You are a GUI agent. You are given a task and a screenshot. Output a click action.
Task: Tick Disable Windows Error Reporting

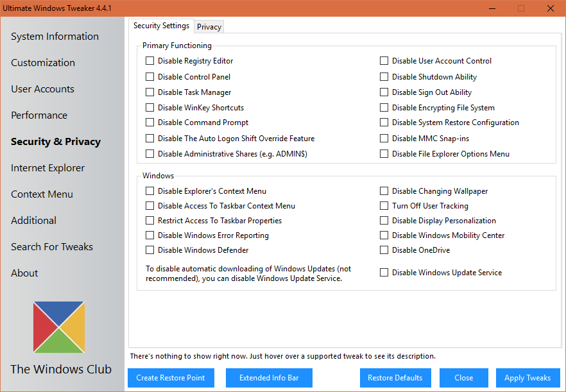[x=150, y=235]
